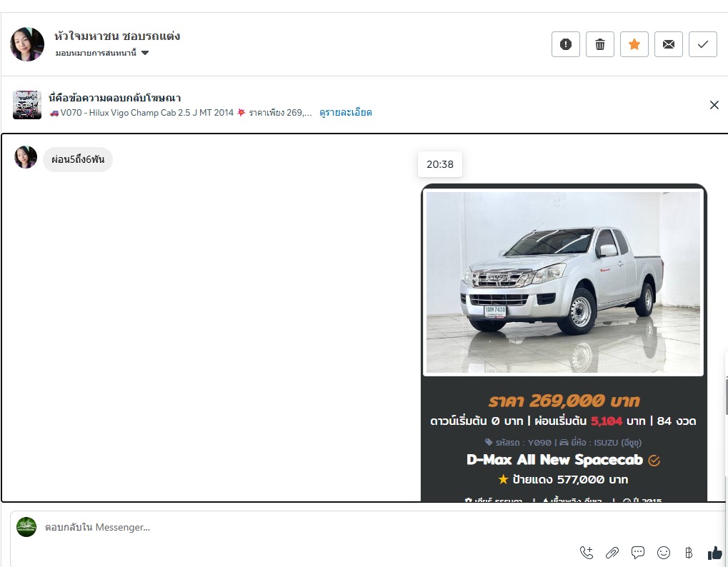The height and width of the screenshot is (567, 728).
Task: Click the page avatar beside reply box
Action: 26,527
